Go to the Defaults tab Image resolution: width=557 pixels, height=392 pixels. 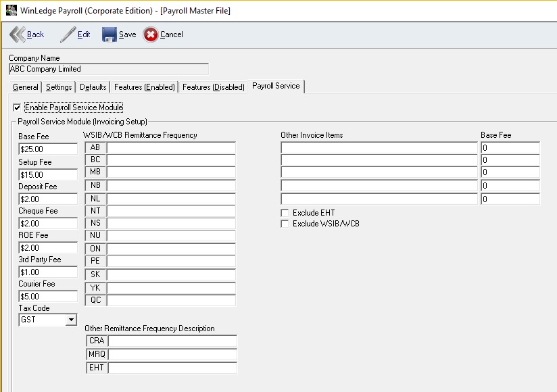tap(93, 87)
